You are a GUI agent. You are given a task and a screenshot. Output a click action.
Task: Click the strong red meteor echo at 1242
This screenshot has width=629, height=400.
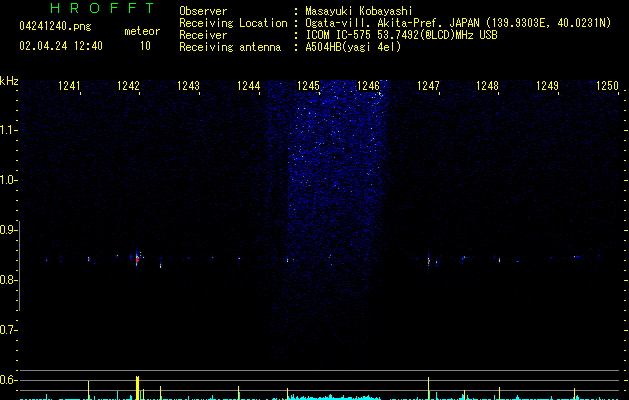pos(137,259)
